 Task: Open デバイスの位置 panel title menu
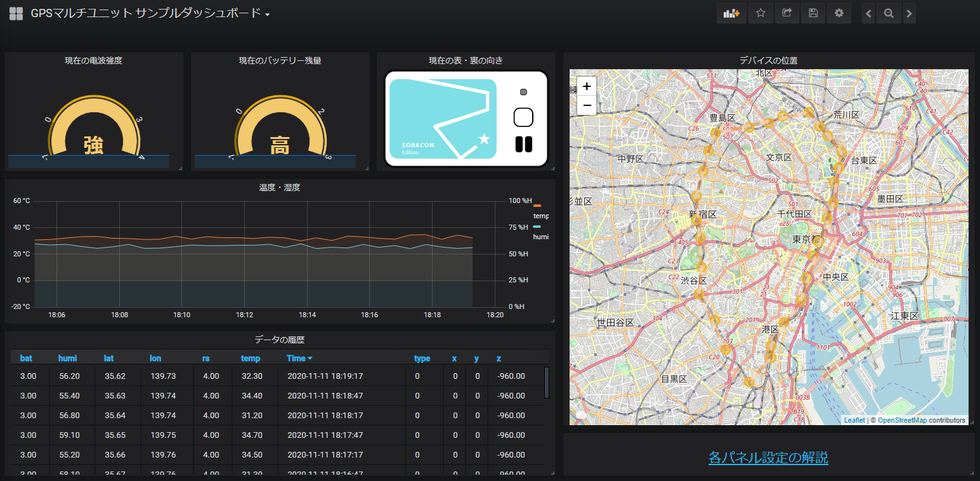768,60
